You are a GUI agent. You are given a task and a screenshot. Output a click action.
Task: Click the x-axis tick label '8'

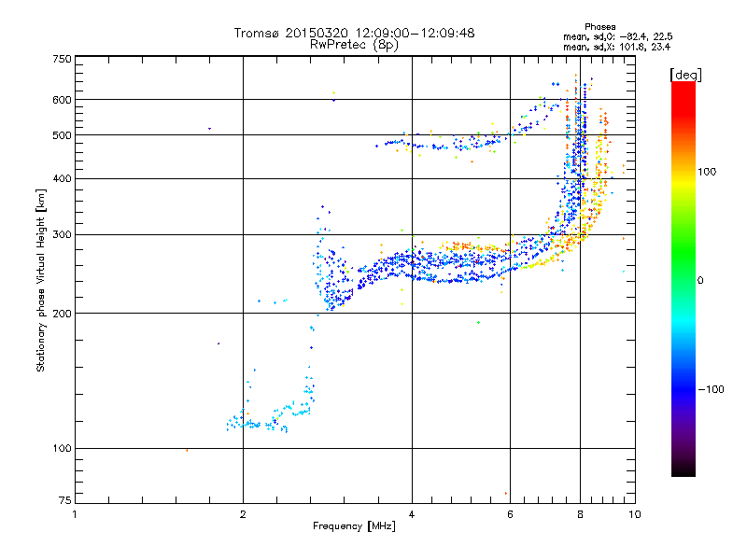[x=580, y=514]
